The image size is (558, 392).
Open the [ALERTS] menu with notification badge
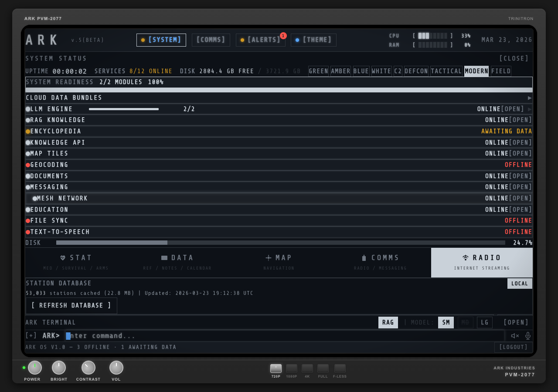(x=260, y=40)
